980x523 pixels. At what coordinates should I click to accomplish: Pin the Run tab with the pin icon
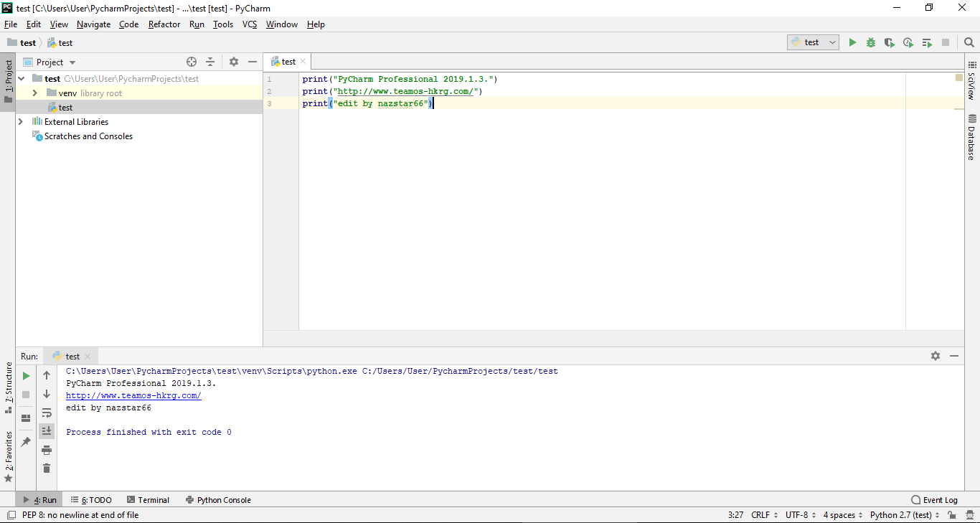(26, 442)
